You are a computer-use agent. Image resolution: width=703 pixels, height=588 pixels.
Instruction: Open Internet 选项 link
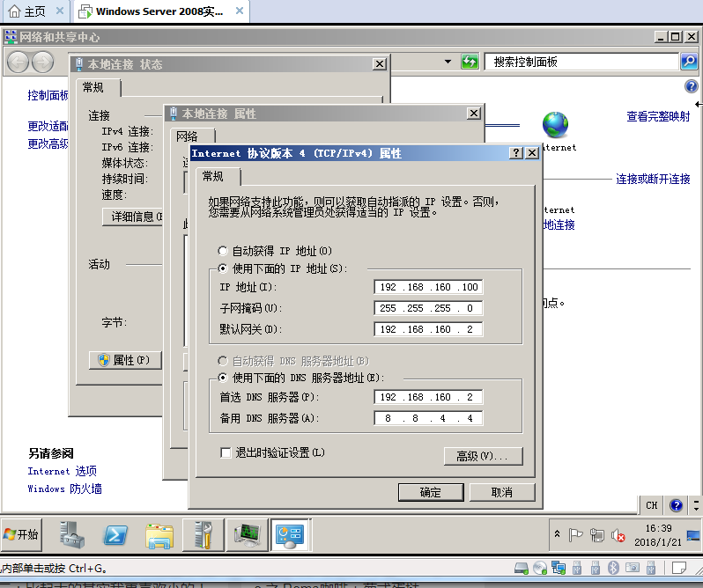pos(62,471)
